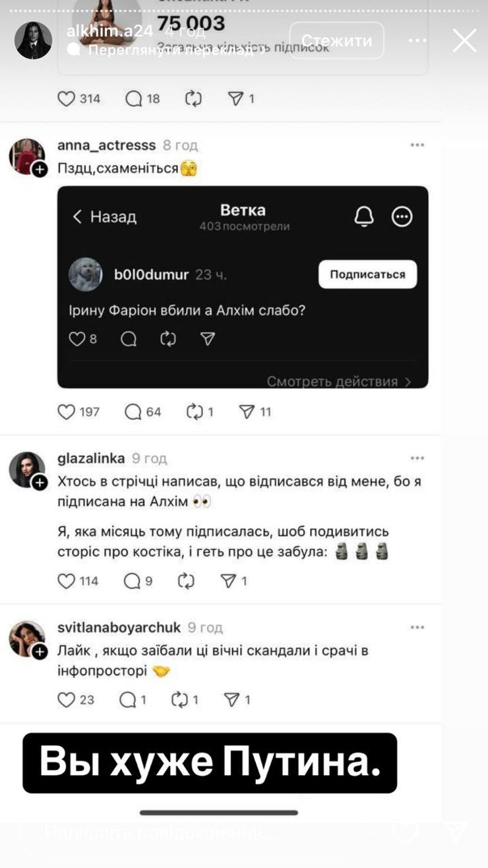Open the story options via top-right three dots

tap(418, 40)
